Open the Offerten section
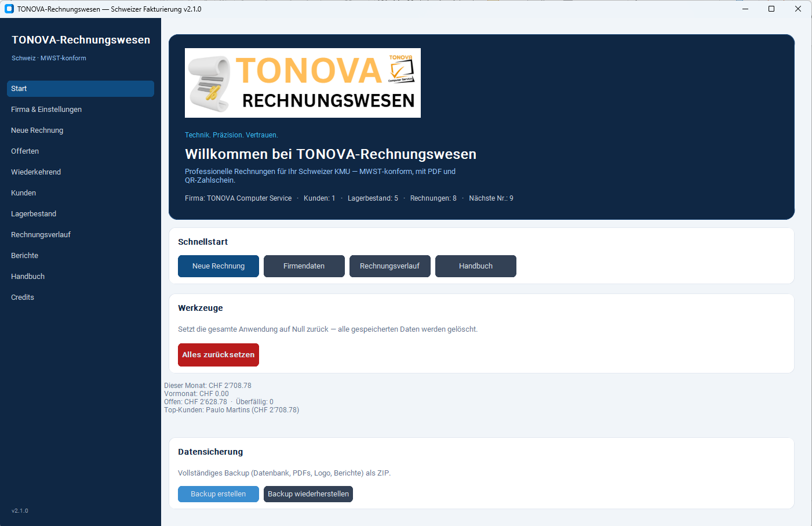The height and width of the screenshot is (526, 812). (x=81, y=151)
